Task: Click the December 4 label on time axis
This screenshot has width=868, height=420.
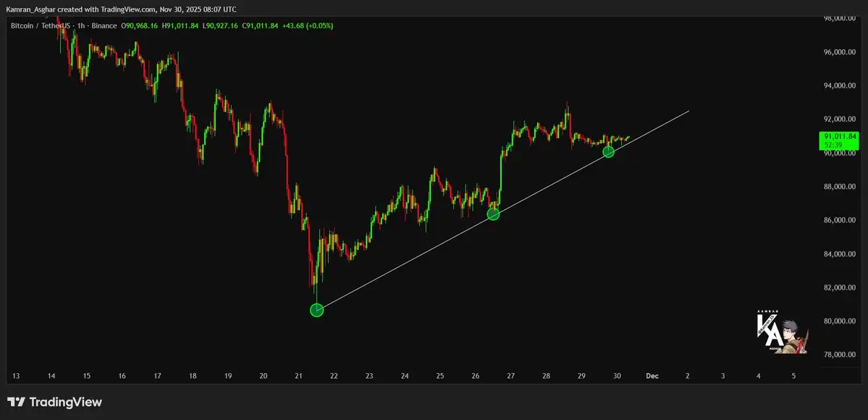Action: pos(759,377)
